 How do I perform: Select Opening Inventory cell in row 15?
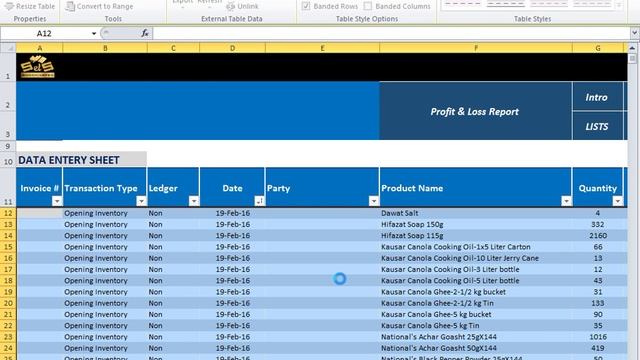(105, 247)
